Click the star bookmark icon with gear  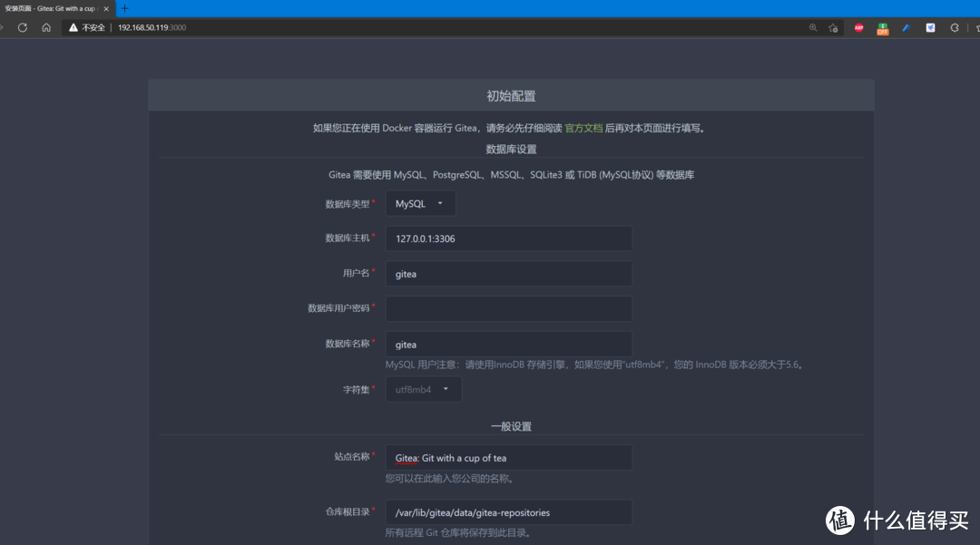point(833,28)
